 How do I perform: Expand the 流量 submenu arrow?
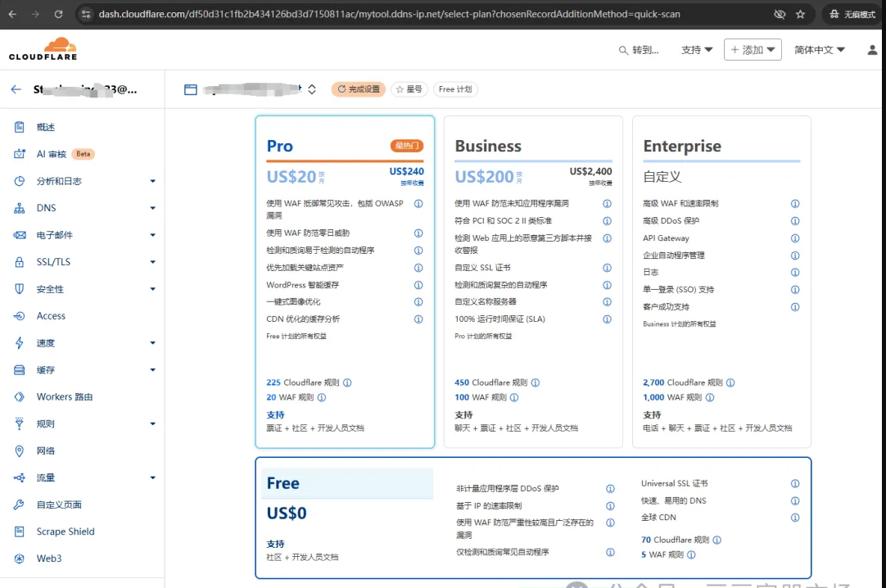click(152, 478)
